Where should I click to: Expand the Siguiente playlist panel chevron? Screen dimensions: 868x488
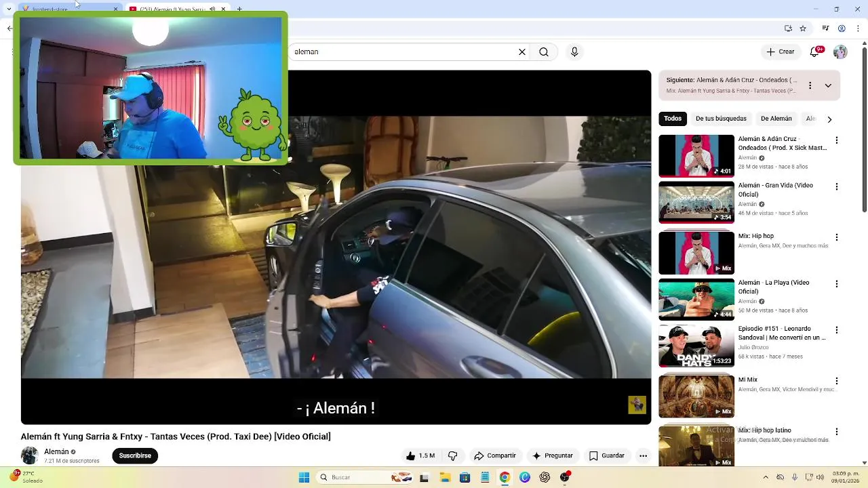(828, 85)
